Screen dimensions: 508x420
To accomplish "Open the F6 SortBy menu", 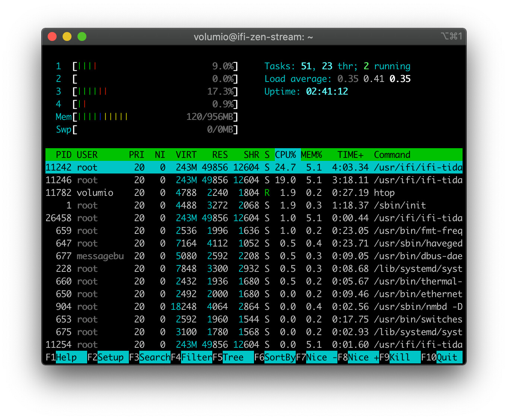I will coord(275,357).
